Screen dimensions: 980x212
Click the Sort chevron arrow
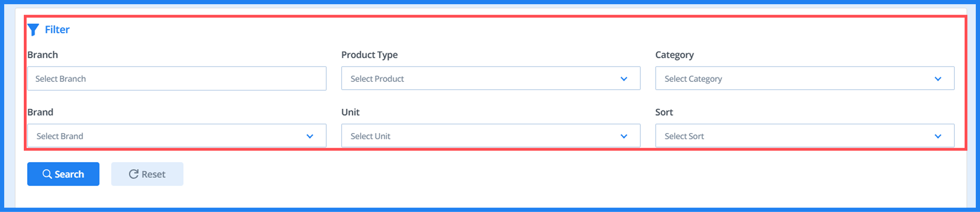tap(938, 136)
